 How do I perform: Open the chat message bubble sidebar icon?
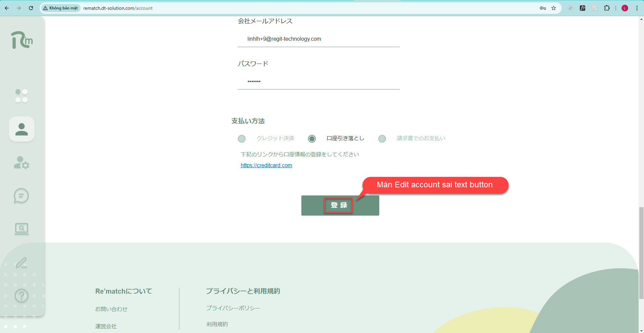pos(22,196)
